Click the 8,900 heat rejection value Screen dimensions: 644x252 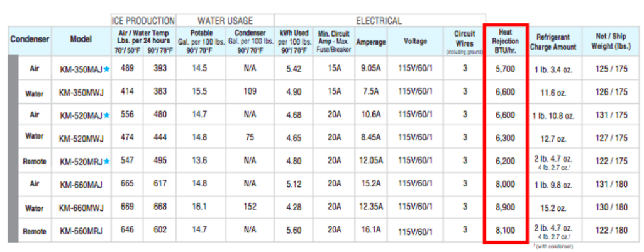(504, 207)
